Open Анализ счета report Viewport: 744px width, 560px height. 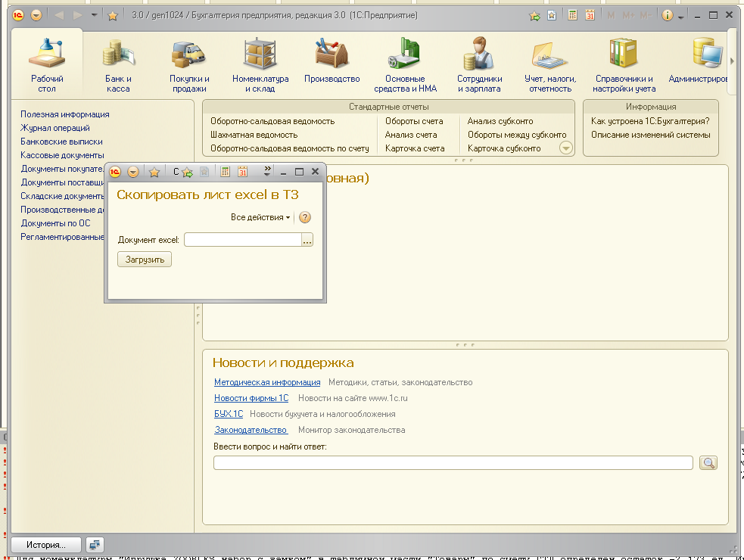click(411, 135)
